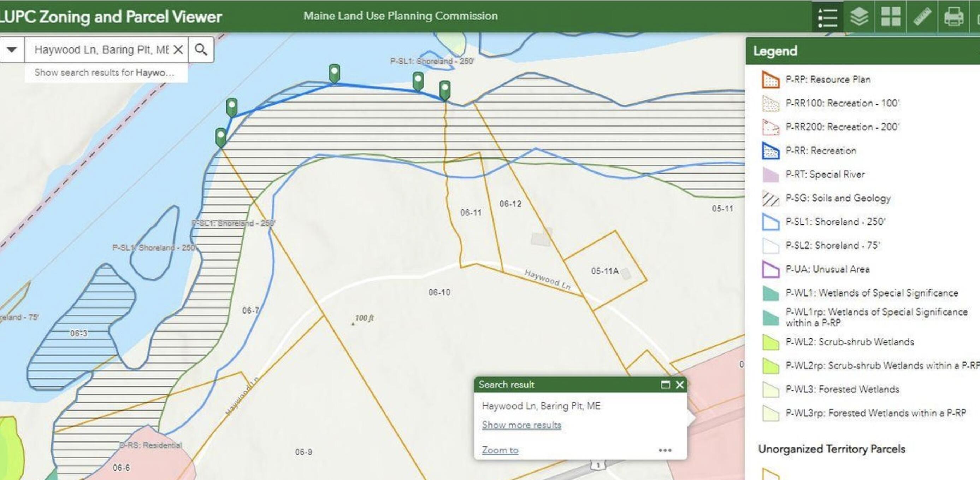
Task: Click the Print icon
Action: tap(954, 17)
